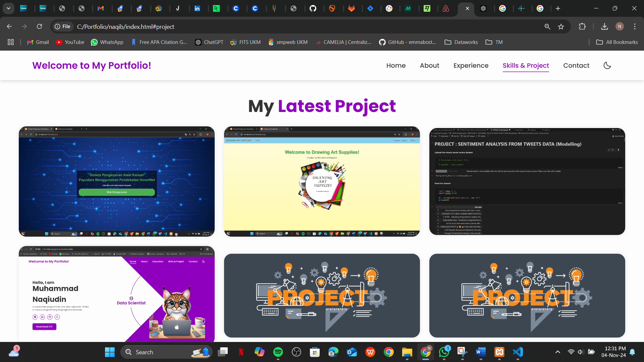Navigate back using the browser arrow

[x=9, y=26]
